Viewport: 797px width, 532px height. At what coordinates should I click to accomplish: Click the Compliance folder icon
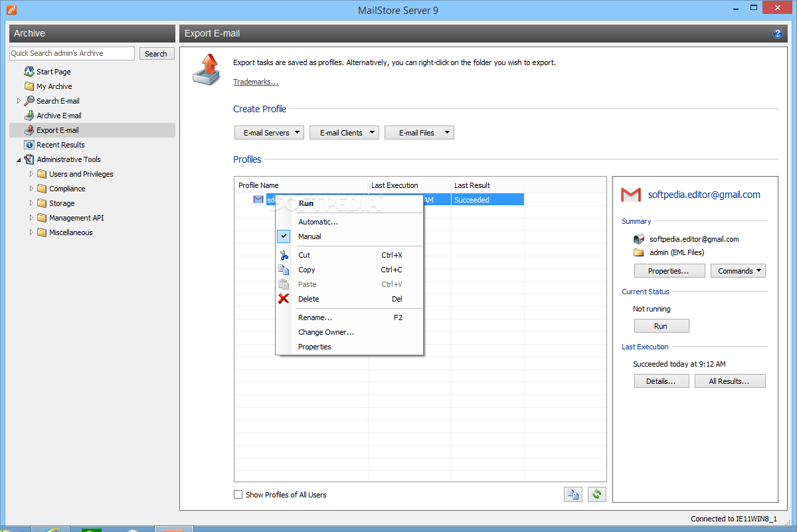click(42, 189)
